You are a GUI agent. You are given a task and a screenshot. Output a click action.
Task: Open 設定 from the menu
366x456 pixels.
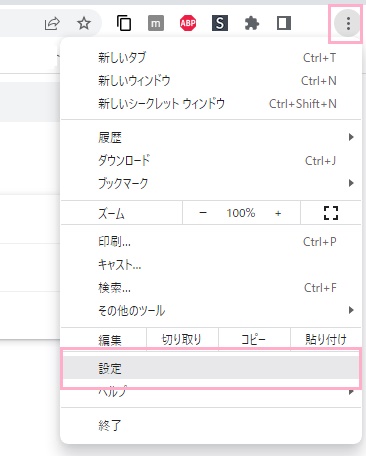pos(211,368)
